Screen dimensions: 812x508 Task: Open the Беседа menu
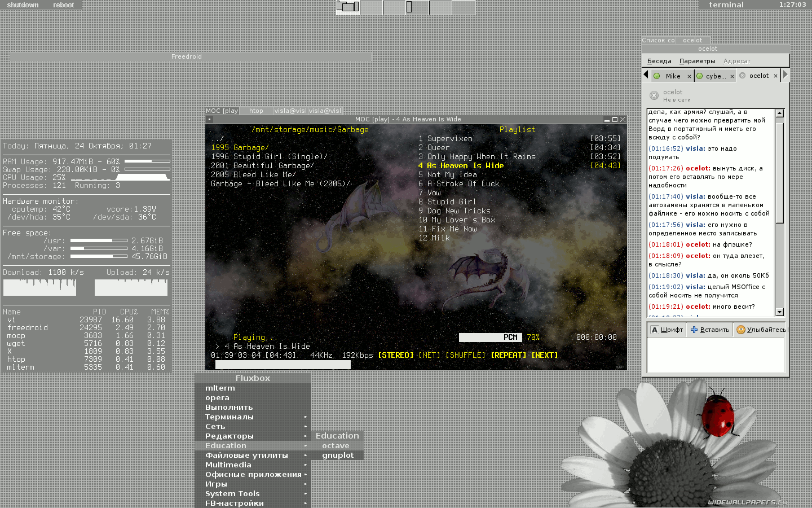pyautogui.click(x=659, y=61)
